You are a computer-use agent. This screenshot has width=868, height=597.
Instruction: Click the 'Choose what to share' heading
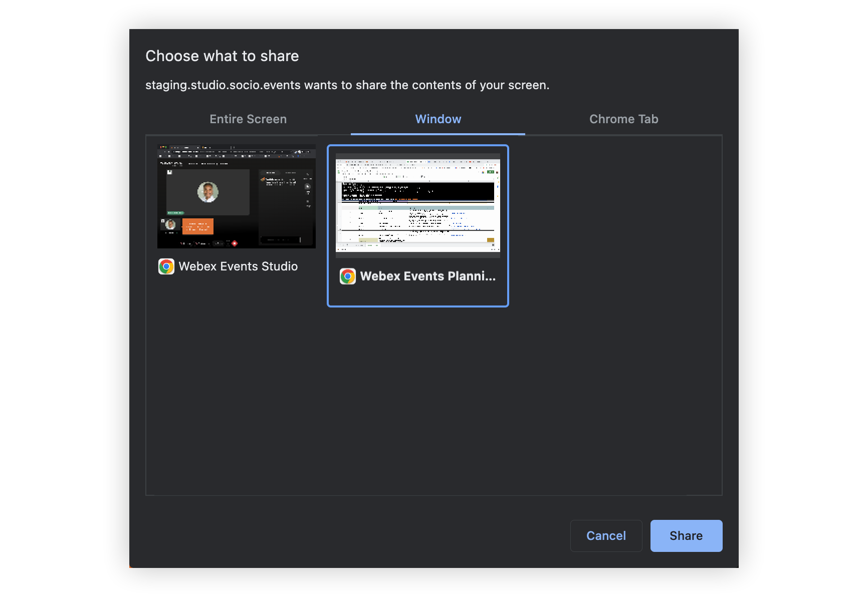222,56
